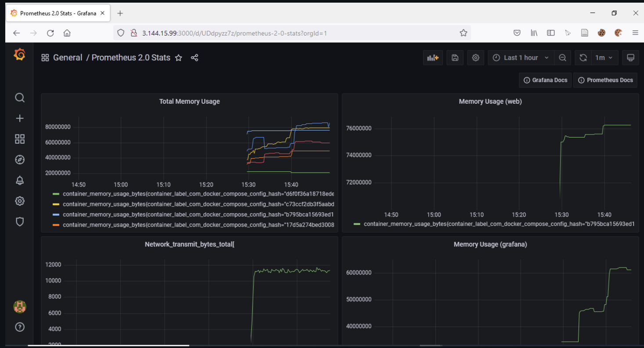Close the Prometheus 2.0 Stats browser tab
The width and height of the screenshot is (644, 348).
click(103, 13)
